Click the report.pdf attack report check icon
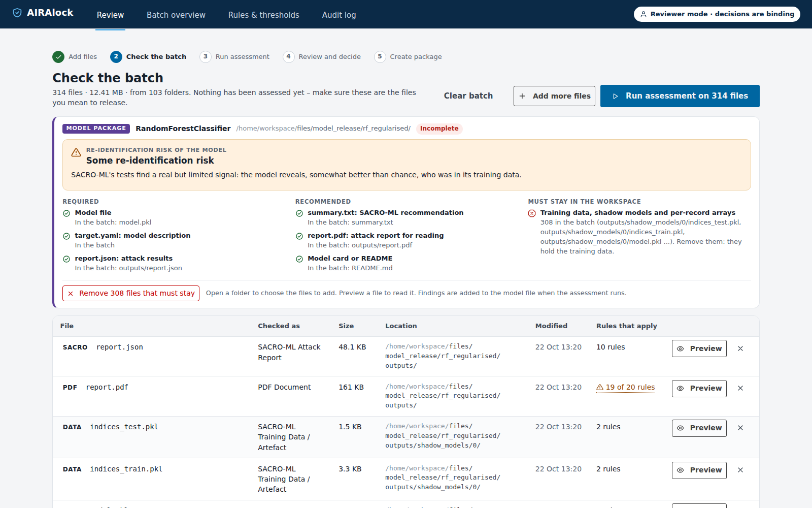This screenshot has width=812, height=508. (x=299, y=236)
